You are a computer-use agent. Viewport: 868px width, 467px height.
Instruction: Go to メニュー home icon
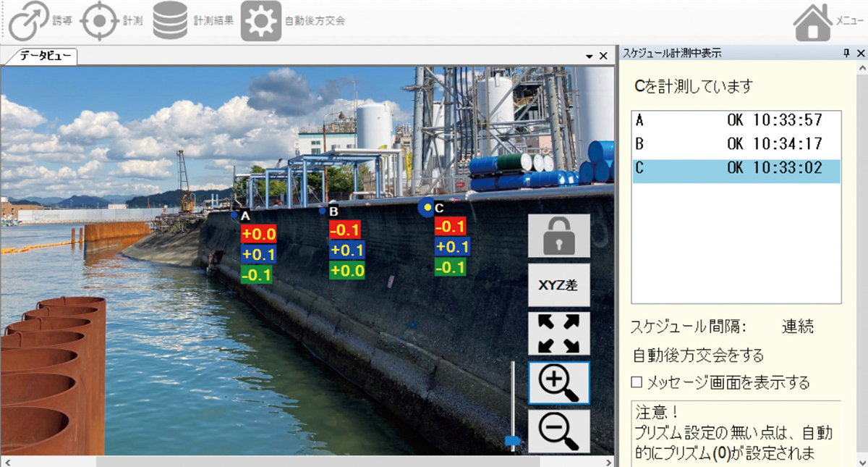tap(812, 22)
